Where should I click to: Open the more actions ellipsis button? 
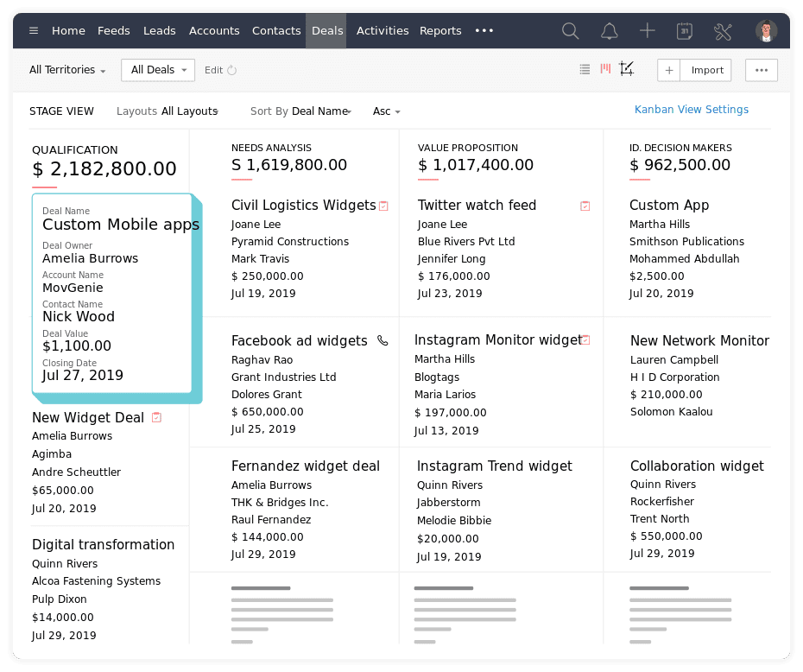click(762, 70)
